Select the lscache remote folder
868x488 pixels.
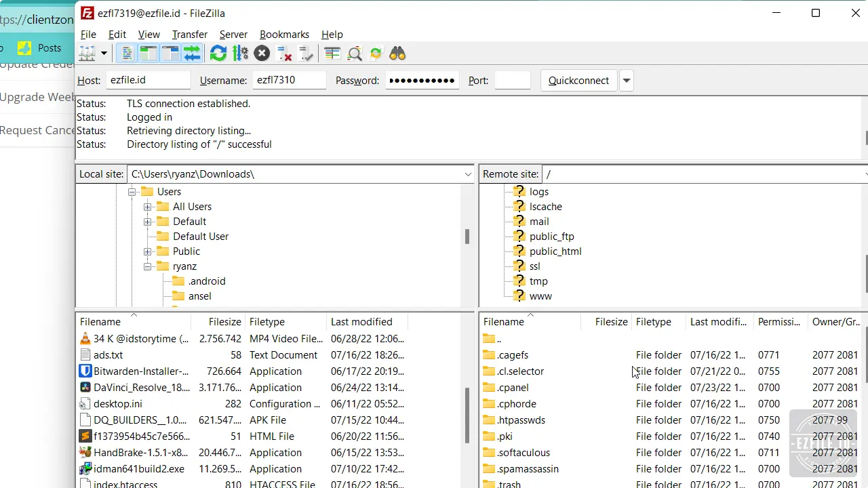pos(546,207)
